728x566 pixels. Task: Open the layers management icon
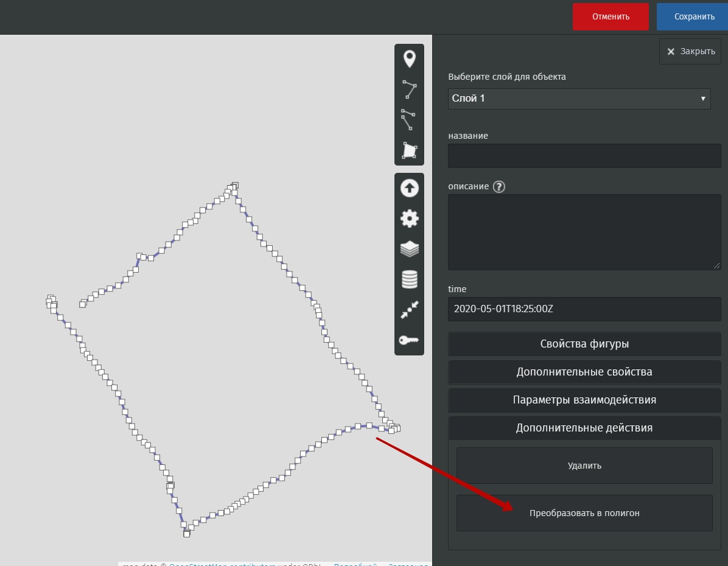[x=409, y=249]
